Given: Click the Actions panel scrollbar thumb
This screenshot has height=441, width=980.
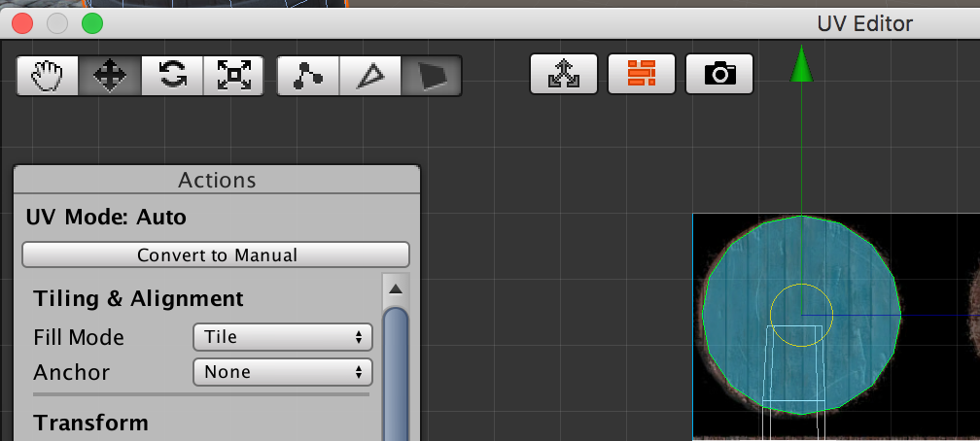Looking at the screenshot, I should [396, 374].
